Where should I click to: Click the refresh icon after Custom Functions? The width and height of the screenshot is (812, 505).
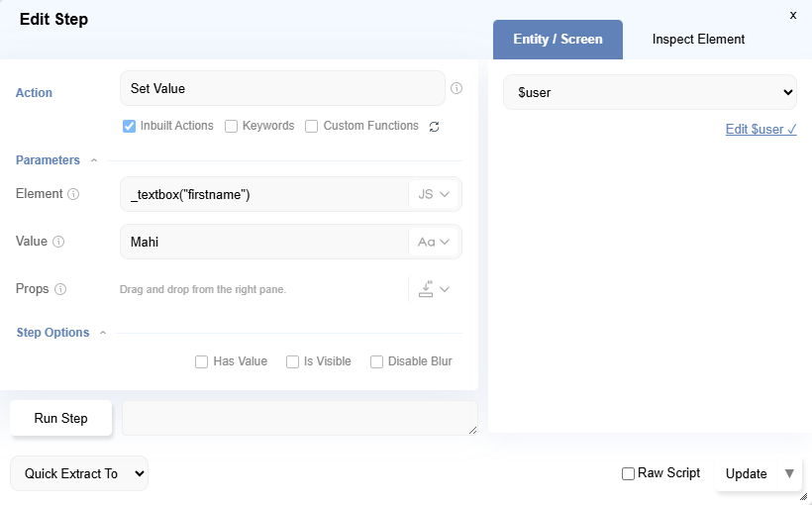434,127
